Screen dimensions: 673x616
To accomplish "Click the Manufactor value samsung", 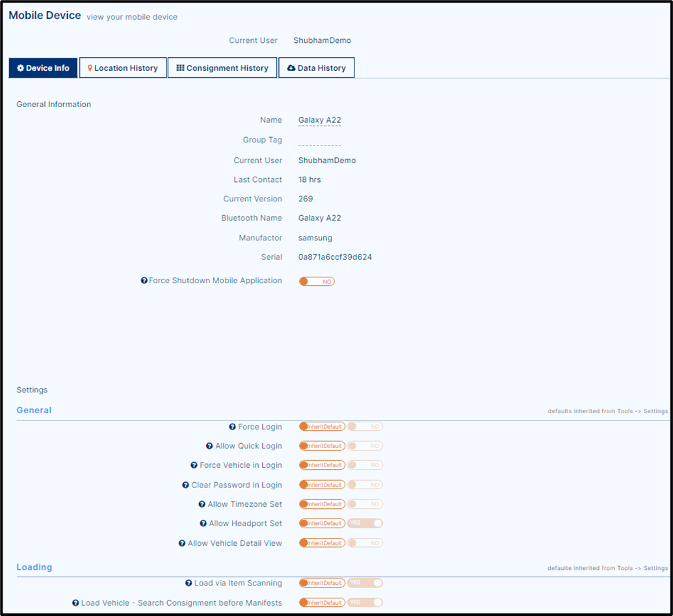I will [315, 238].
